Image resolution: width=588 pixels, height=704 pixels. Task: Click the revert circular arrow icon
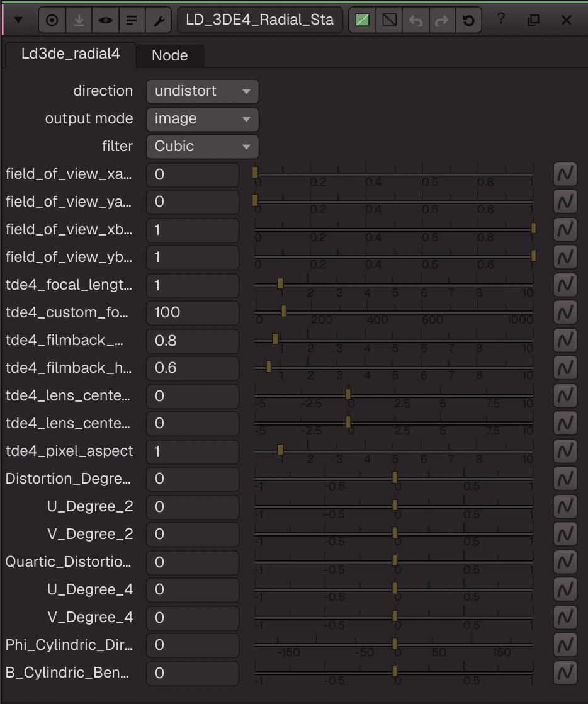[468, 20]
